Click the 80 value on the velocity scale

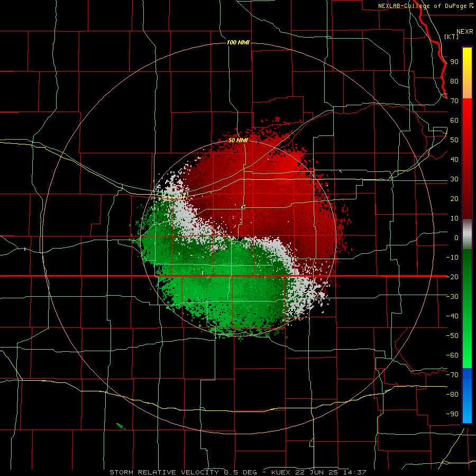(x=454, y=81)
